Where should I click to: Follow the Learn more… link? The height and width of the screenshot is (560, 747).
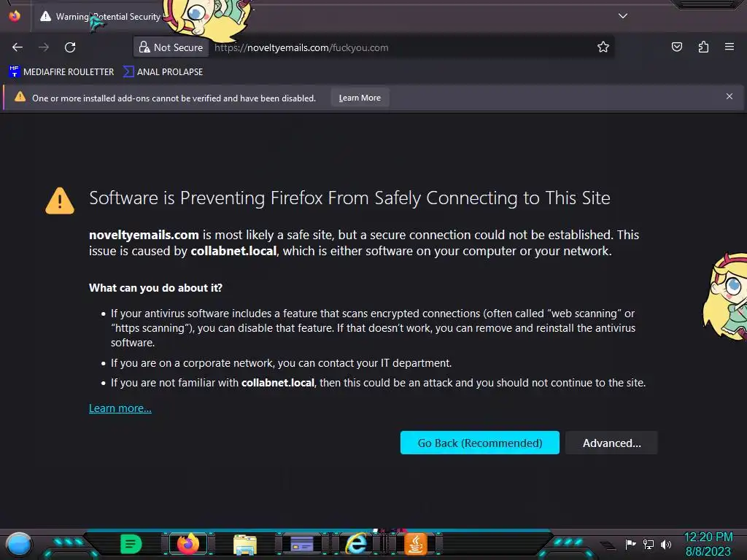[x=120, y=408]
